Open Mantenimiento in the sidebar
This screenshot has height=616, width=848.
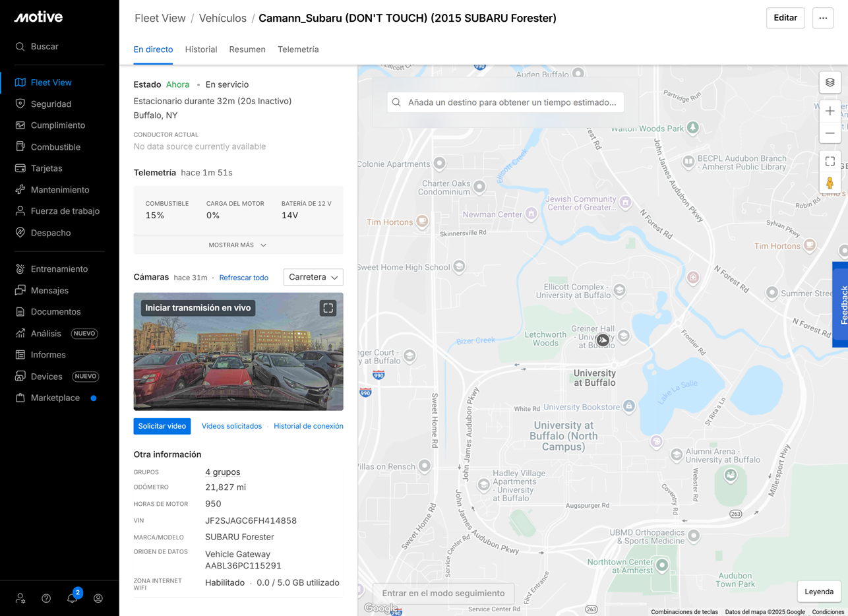click(x=60, y=189)
